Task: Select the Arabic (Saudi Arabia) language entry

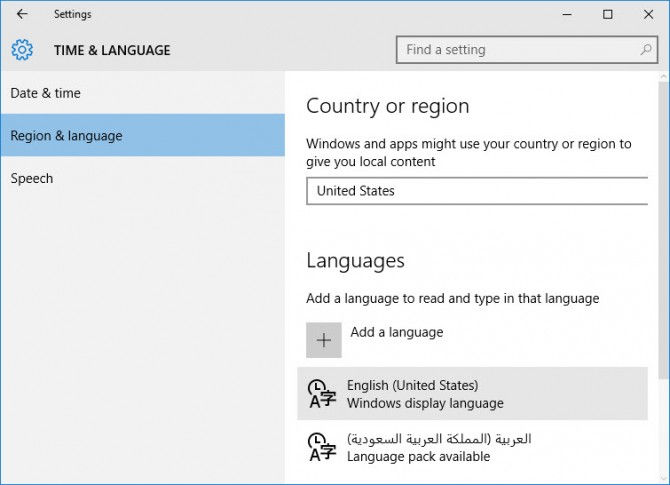Action: pos(473,447)
